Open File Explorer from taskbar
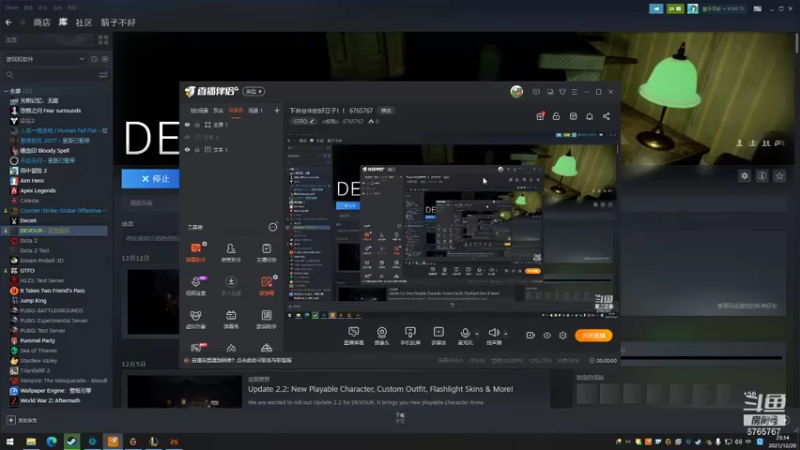Viewport: 800px width, 450px height. pyautogui.click(x=31, y=441)
